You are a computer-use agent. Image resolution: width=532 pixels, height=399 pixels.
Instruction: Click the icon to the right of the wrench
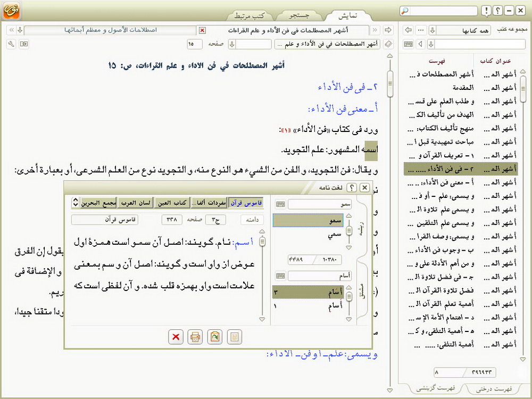coord(24,44)
